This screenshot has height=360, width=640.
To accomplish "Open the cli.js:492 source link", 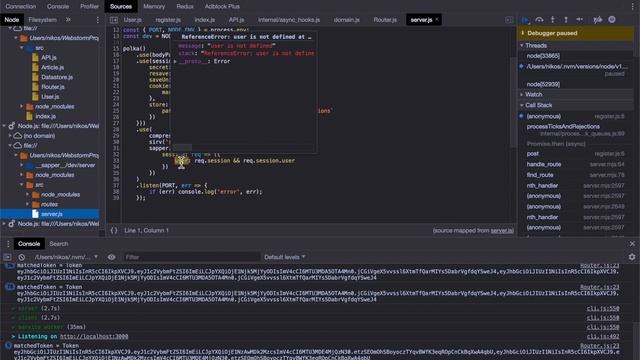I will pos(603,336).
